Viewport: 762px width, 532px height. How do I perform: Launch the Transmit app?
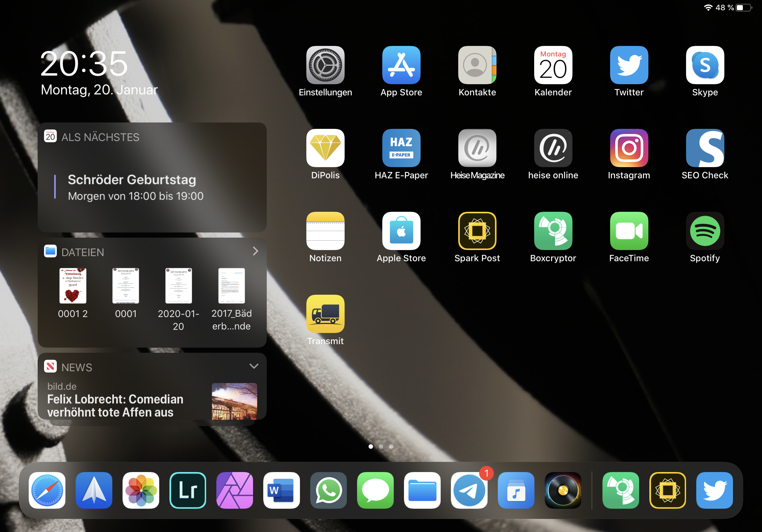coord(325,314)
